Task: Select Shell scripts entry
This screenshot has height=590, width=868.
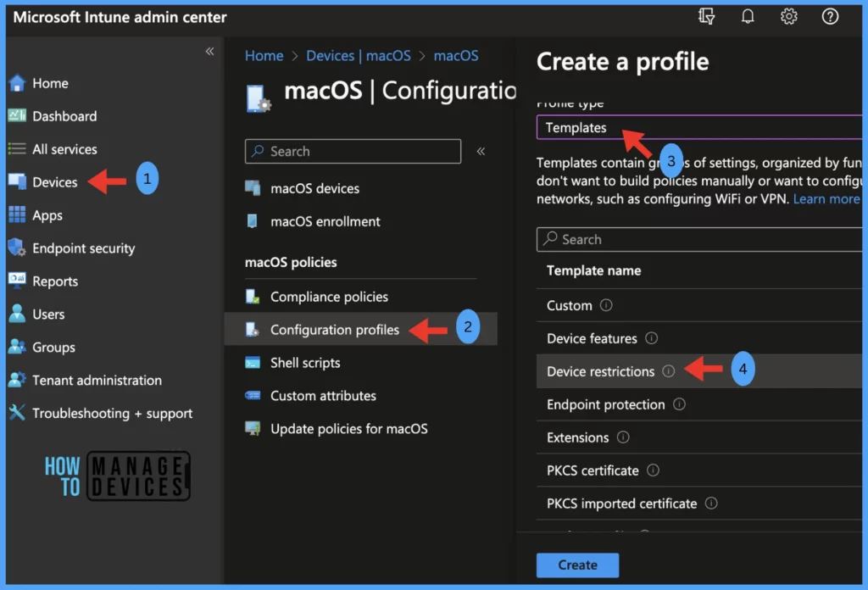Action: coord(305,363)
